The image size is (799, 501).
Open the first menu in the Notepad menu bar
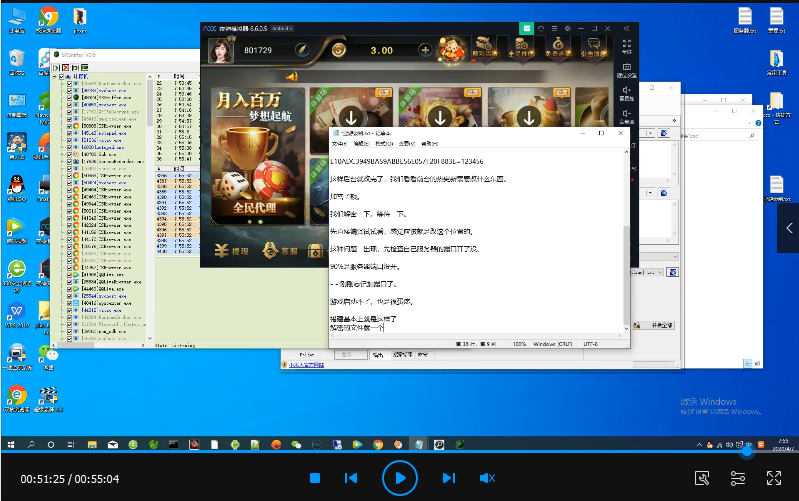coord(339,144)
